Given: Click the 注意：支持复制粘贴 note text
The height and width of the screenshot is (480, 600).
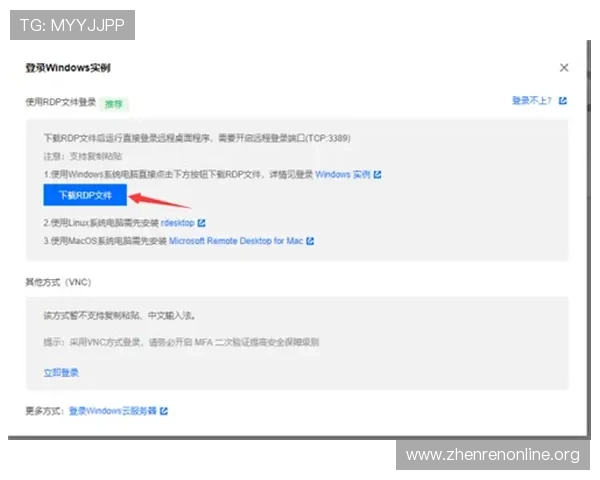Looking at the screenshot, I should [x=83, y=156].
